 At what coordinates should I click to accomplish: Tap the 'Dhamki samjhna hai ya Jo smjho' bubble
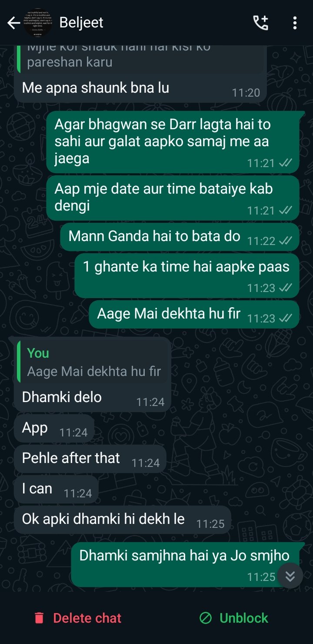186,565
